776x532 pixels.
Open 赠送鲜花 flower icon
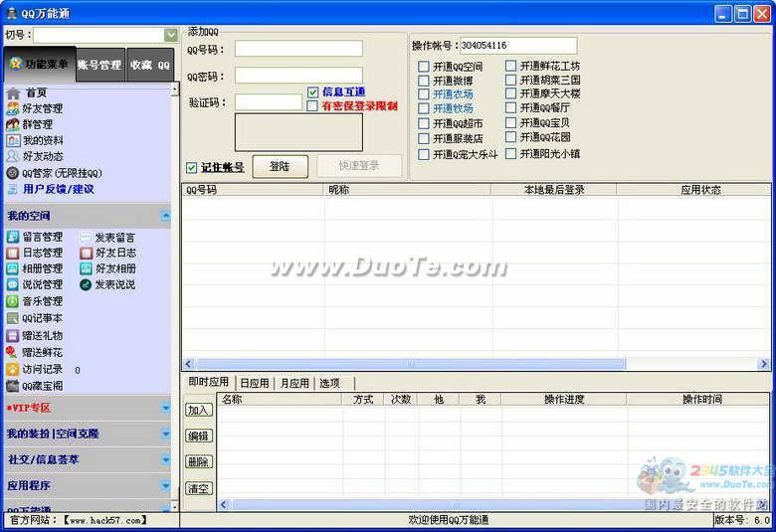click(x=12, y=352)
